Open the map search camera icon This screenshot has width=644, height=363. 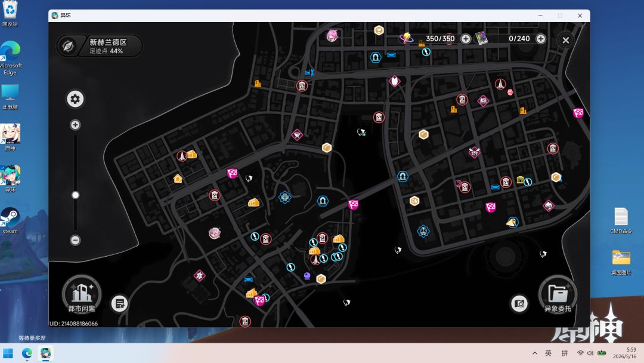(519, 304)
